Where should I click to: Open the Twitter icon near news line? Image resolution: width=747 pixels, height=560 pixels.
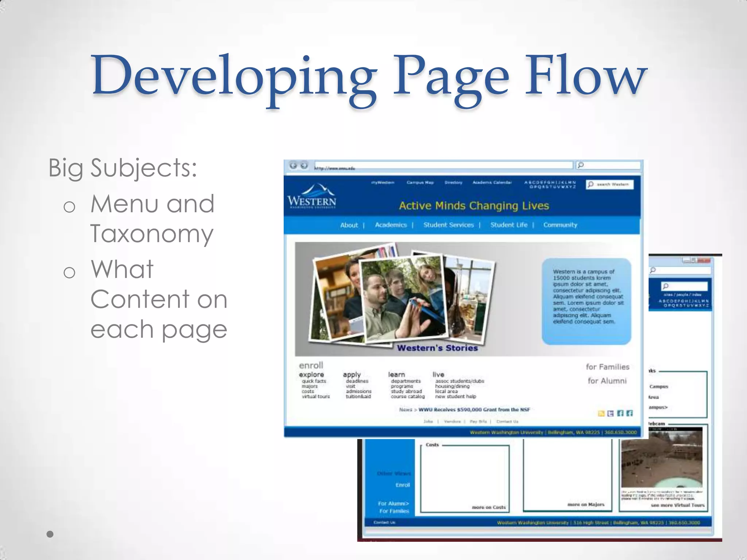tap(610, 413)
